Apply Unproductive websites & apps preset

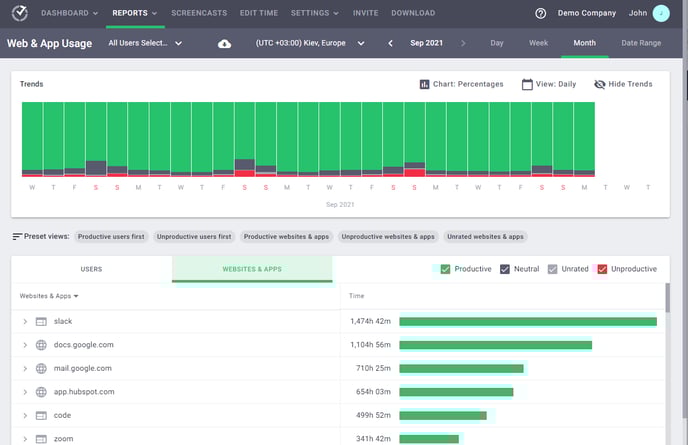click(388, 237)
